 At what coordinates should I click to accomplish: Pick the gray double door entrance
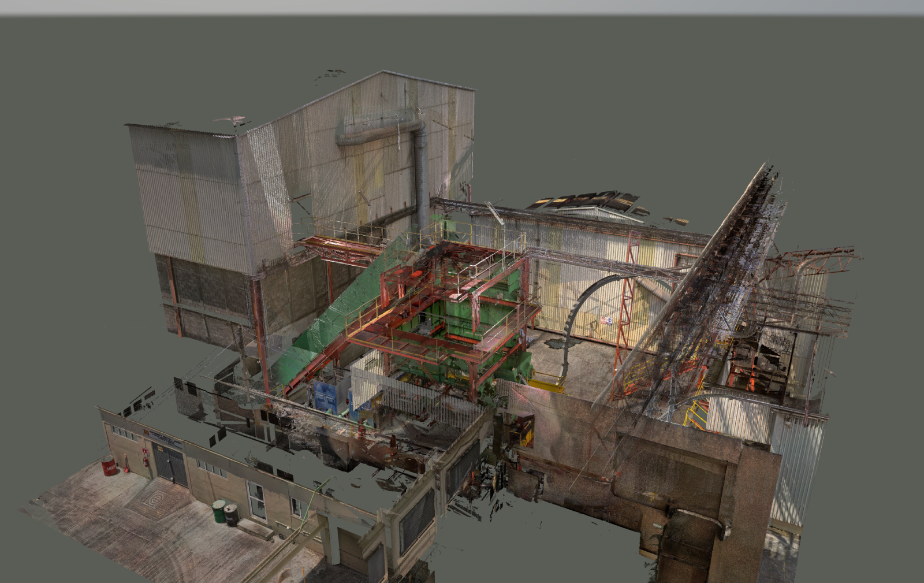(170, 465)
